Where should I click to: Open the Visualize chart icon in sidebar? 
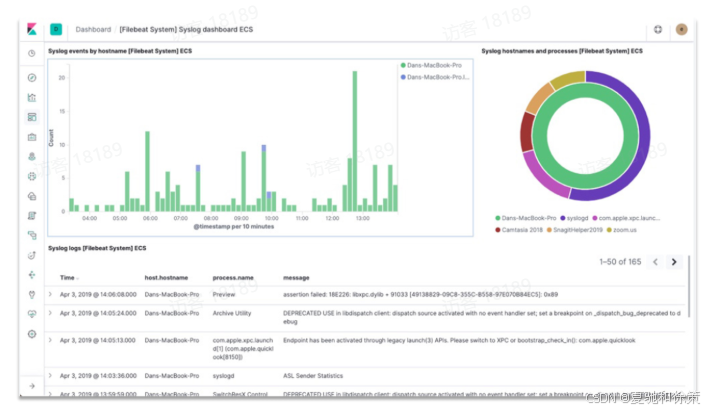32,98
